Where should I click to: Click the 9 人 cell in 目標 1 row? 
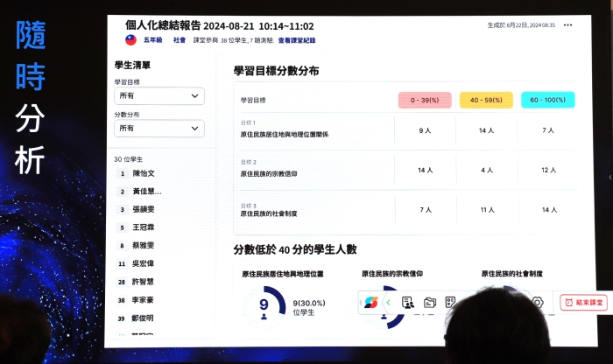(x=425, y=130)
